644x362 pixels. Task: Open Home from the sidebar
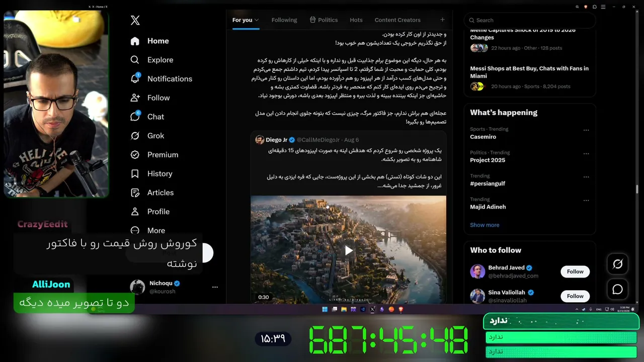[x=150, y=41]
